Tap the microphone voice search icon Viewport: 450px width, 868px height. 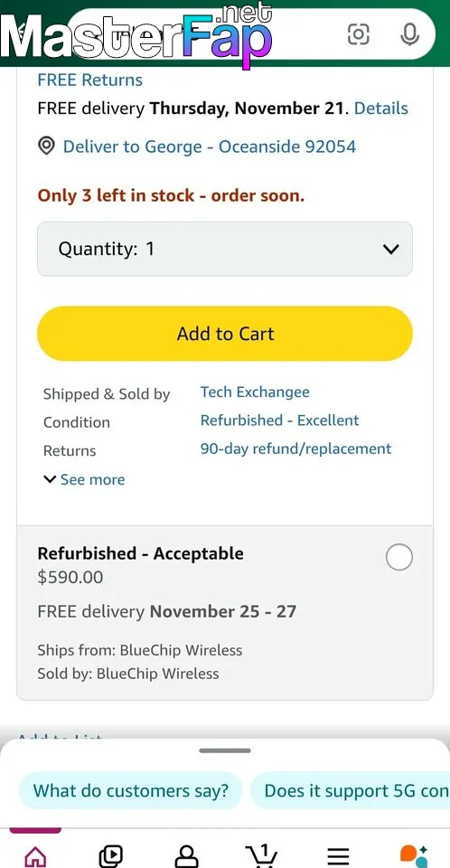tap(409, 34)
